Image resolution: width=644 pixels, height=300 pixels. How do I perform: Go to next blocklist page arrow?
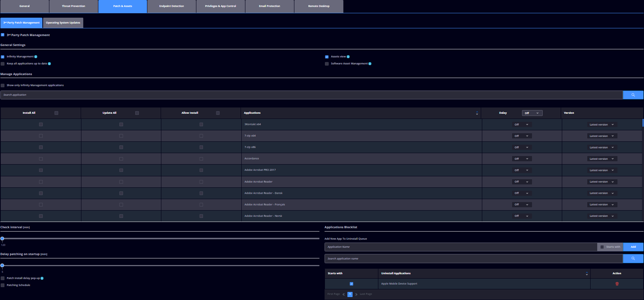[356, 294]
